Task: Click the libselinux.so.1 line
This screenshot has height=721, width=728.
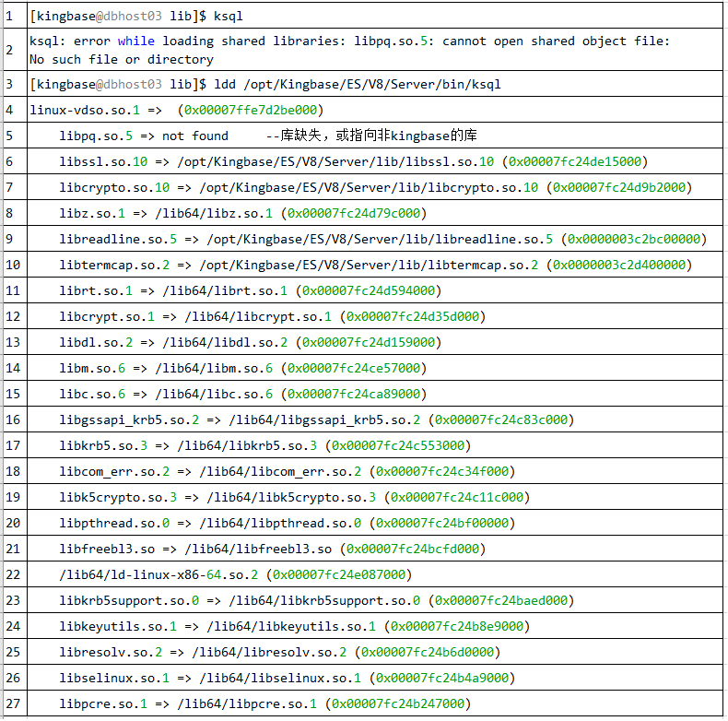Action: click(288, 679)
